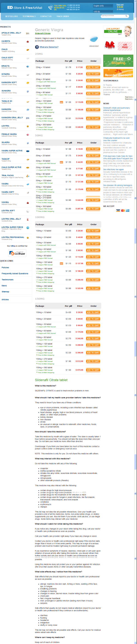Open the 'What are Generics?' link

pos(49,47)
